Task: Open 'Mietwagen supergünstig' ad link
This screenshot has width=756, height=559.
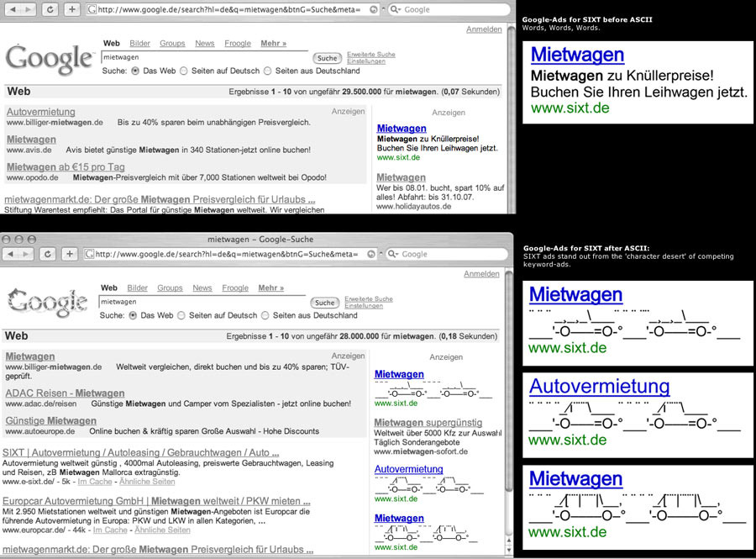Action: click(x=428, y=423)
